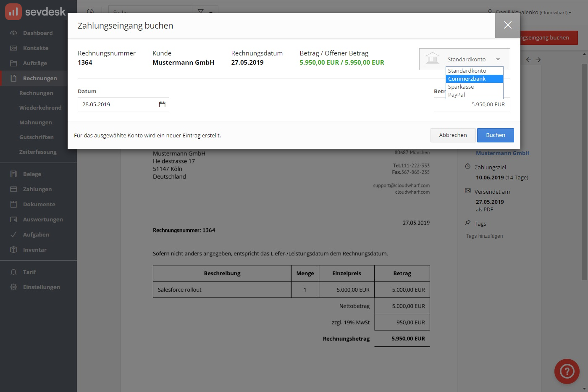Image resolution: width=588 pixels, height=392 pixels.
Task: Click the 950,00 EUR MwSt value
Action: tap(411, 322)
